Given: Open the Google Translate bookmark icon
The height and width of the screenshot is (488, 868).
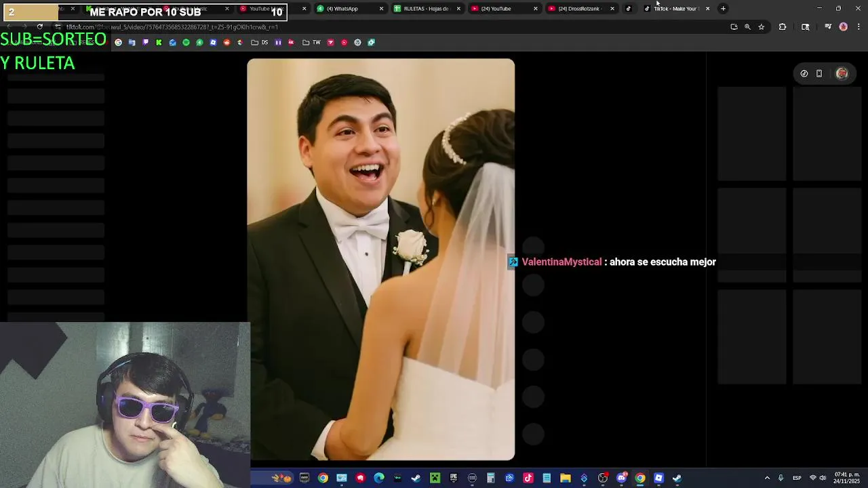Looking at the screenshot, I should coord(132,42).
